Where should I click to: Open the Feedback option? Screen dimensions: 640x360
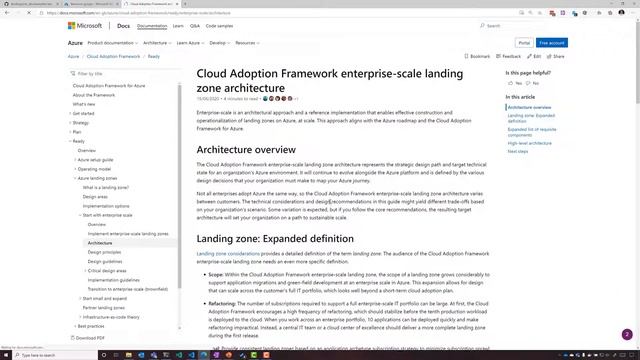[x=508, y=56]
